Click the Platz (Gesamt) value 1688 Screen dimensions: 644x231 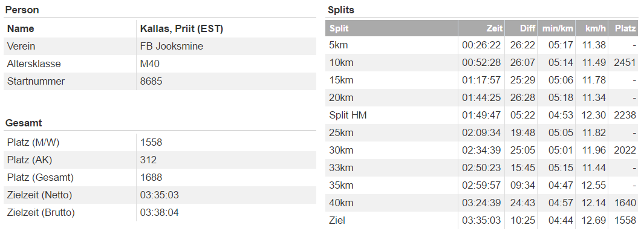point(151,178)
